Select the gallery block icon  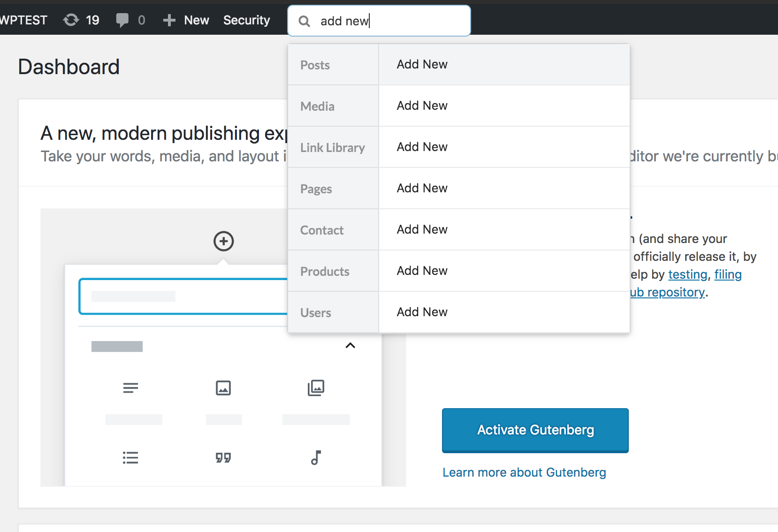tap(316, 388)
